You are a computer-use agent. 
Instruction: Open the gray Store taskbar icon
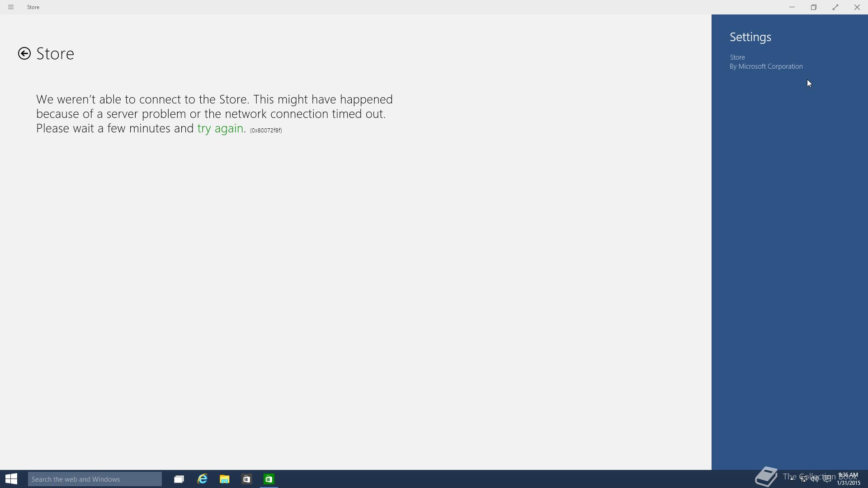247,479
